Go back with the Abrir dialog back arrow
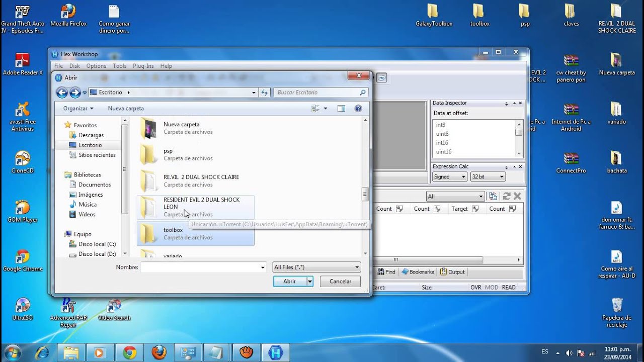 [x=62, y=93]
